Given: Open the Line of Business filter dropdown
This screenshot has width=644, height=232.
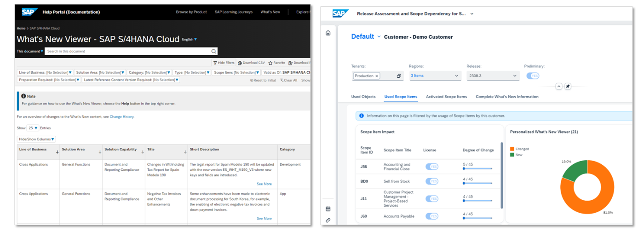Looking at the screenshot, I should 45,73.
